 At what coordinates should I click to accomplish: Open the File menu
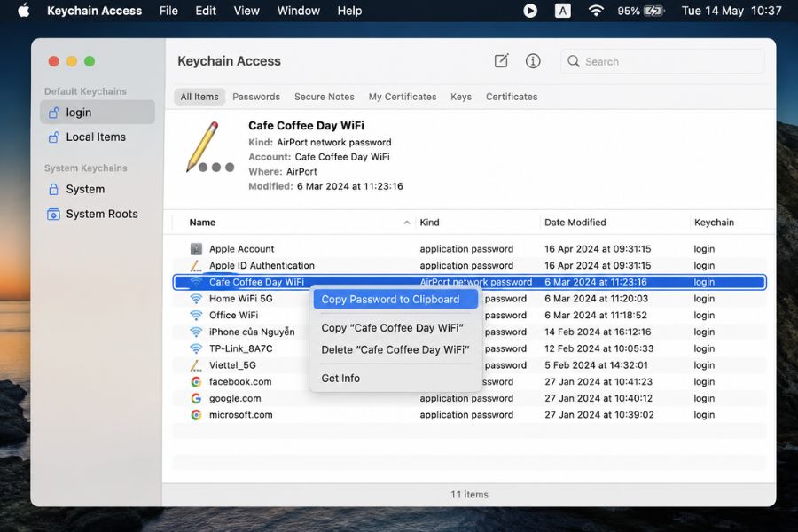[x=168, y=11]
